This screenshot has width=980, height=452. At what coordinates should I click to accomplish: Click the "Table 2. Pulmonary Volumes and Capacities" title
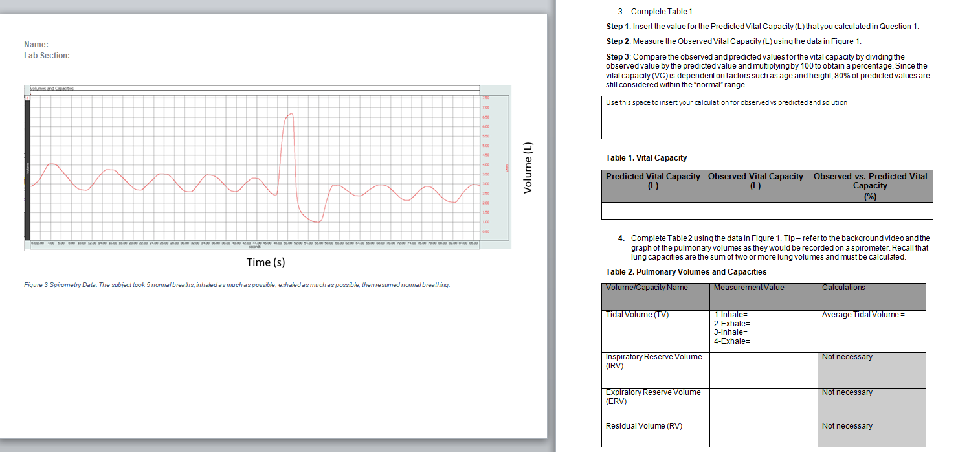click(686, 272)
